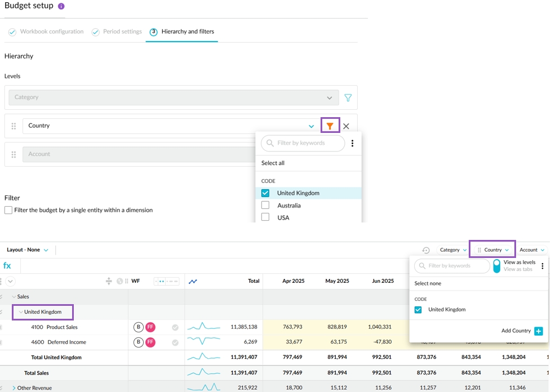Collapse the United Kingdom row

pyautogui.click(x=21, y=312)
